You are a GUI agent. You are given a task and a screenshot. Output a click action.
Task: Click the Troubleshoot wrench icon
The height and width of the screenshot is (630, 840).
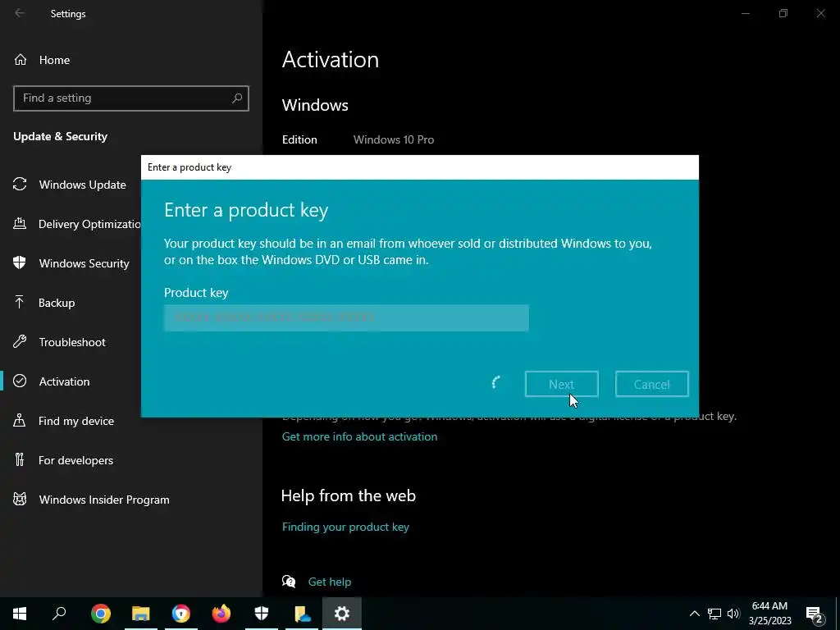click(20, 341)
